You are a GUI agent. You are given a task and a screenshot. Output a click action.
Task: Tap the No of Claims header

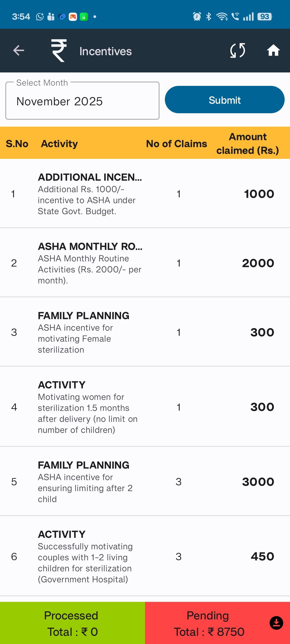click(x=176, y=144)
